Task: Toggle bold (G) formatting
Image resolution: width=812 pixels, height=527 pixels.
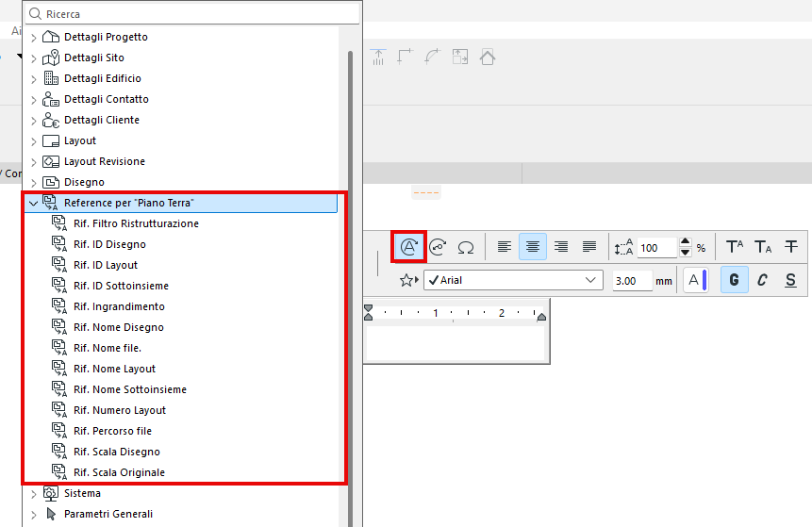Action: click(x=735, y=280)
